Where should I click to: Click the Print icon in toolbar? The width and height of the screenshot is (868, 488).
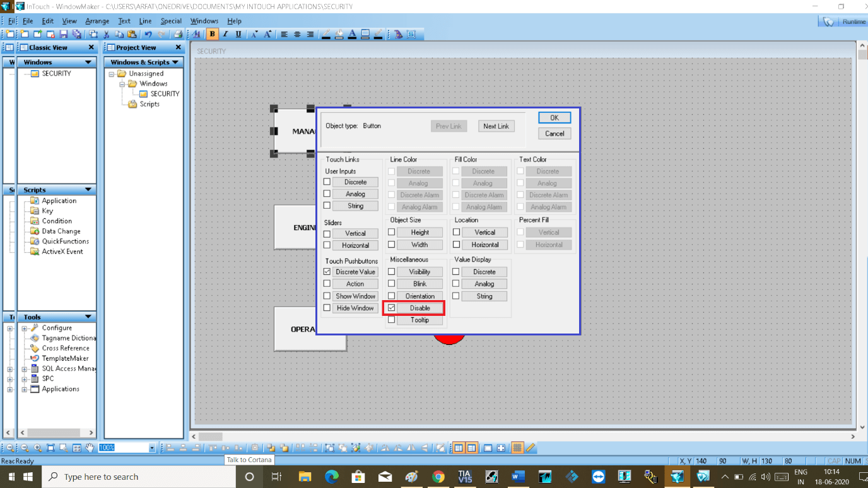click(x=178, y=34)
